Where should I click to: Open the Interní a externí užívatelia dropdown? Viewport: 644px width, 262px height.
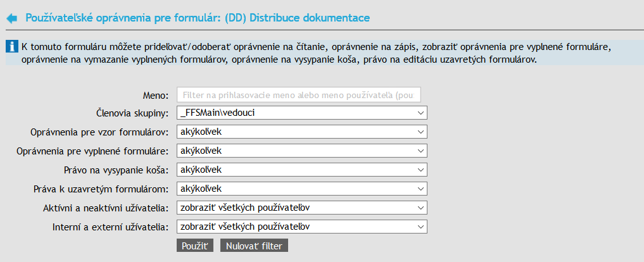tap(302, 227)
